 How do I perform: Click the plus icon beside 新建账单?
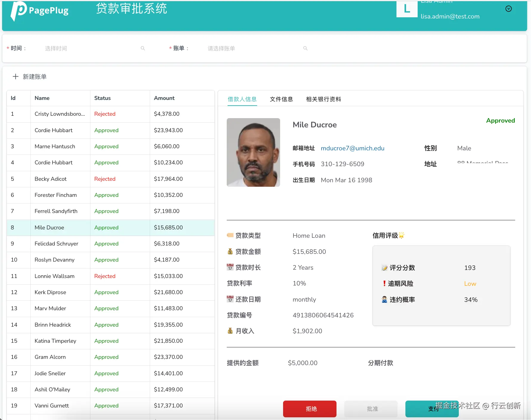point(16,77)
